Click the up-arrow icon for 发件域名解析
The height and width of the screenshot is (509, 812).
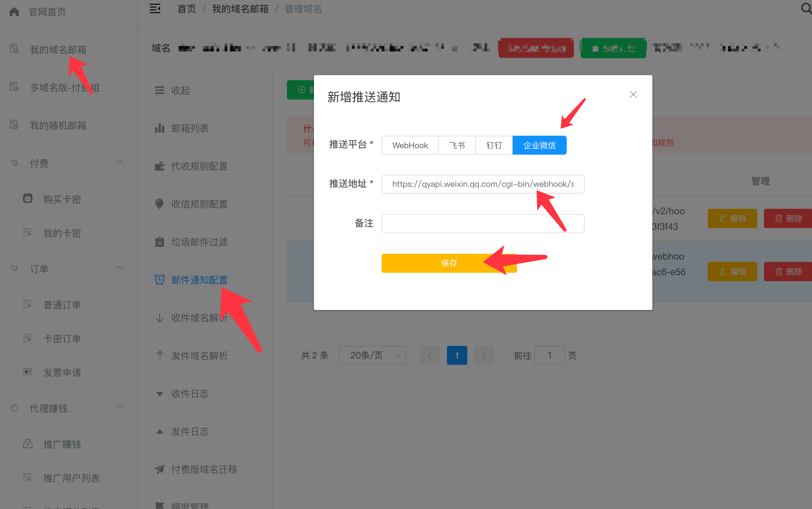[x=160, y=355]
